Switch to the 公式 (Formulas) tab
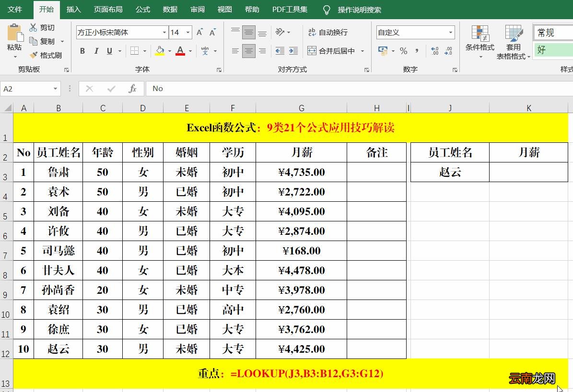The height and width of the screenshot is (392, 573). pyautogui.click(x=143, y=10)
